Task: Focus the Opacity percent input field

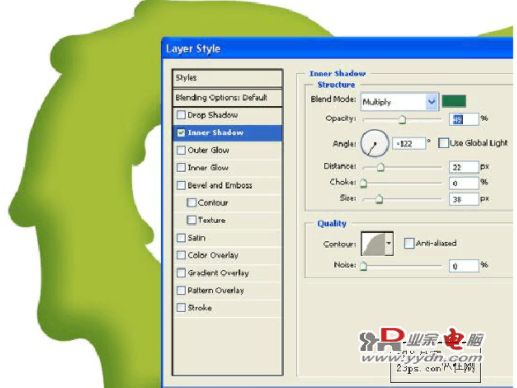Action: pos(464,119)
